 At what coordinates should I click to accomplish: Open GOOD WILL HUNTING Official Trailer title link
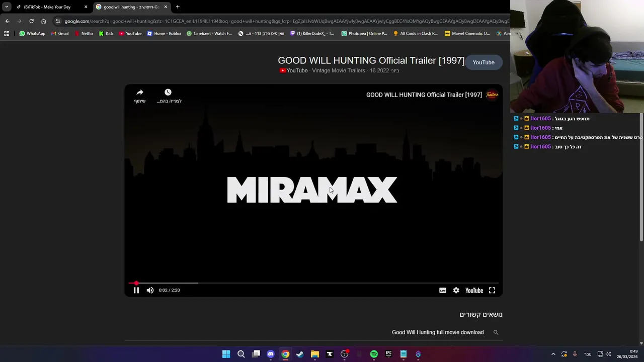click(x=371, y=60)
